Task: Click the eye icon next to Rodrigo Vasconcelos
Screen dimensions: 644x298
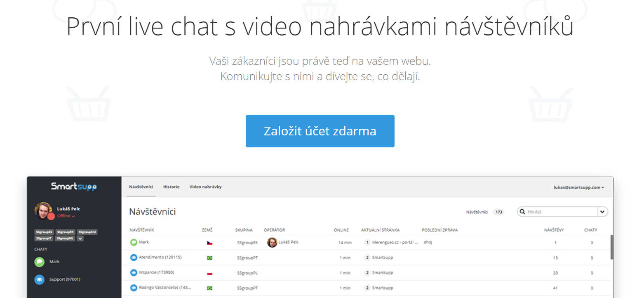Action: pos(134,288)
